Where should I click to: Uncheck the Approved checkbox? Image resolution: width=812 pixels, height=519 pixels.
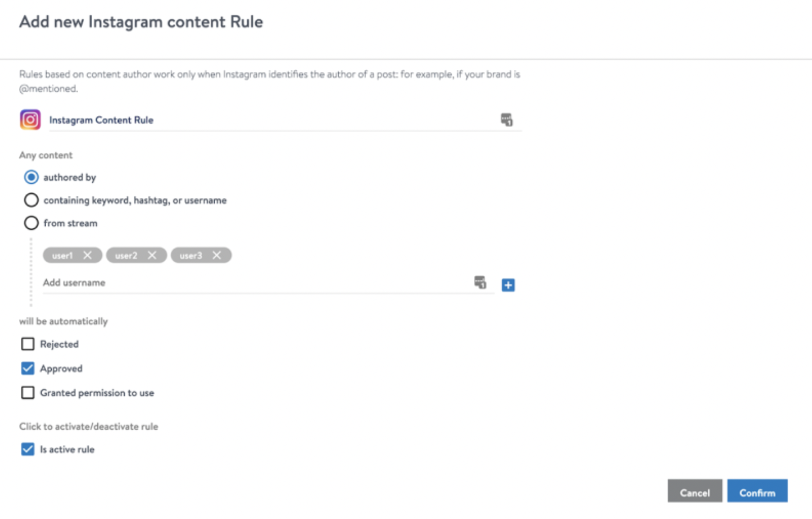click(x=27, y=368)
